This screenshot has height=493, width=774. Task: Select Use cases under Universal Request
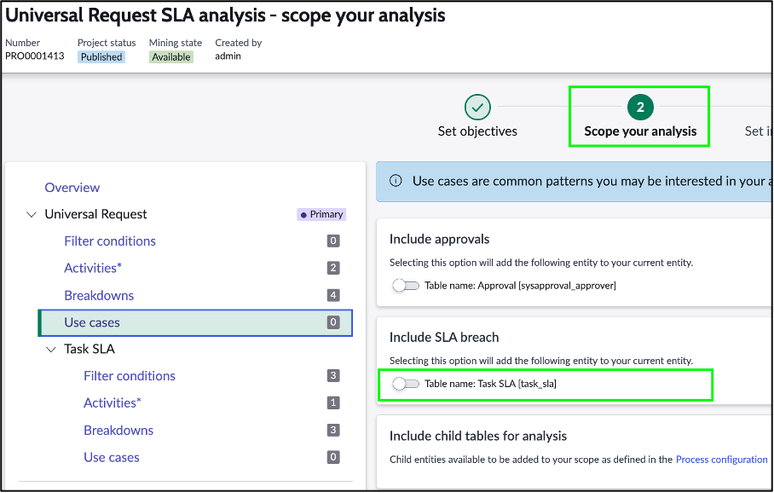click(x=195, y=323)
